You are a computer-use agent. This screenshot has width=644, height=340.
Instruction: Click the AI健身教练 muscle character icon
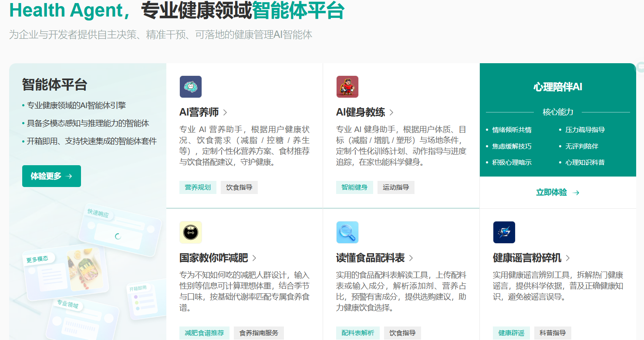[x=347, y=87]
